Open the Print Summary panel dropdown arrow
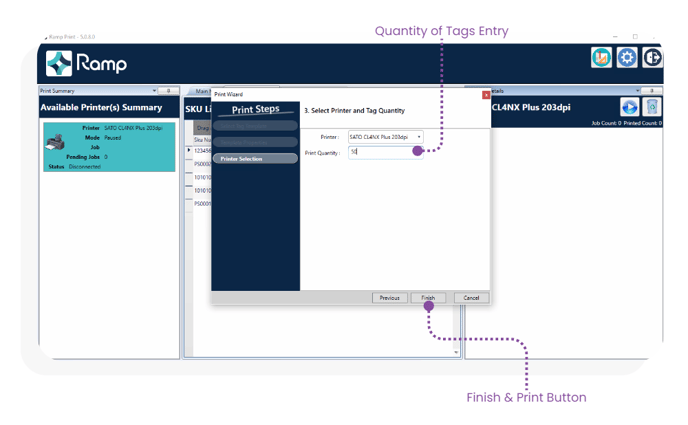Viewport: 688px width, 425px height. pos(154,91)
